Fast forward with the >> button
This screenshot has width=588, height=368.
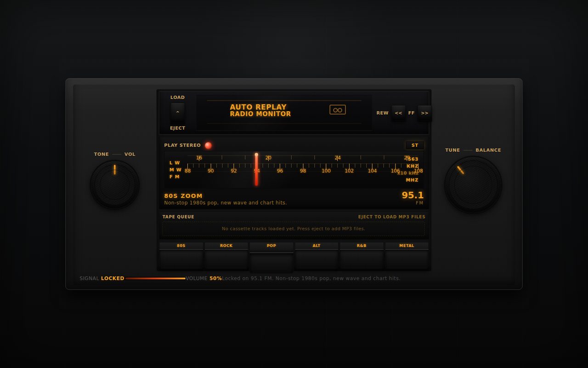tap(424, 113)
